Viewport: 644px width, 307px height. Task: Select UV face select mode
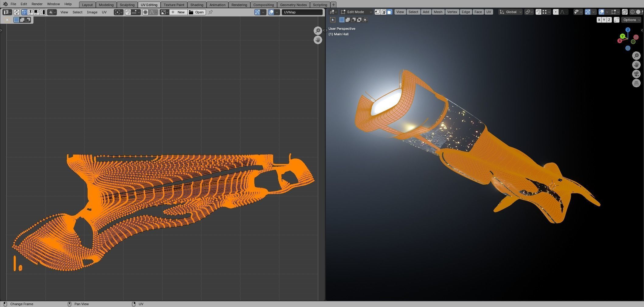36,12
